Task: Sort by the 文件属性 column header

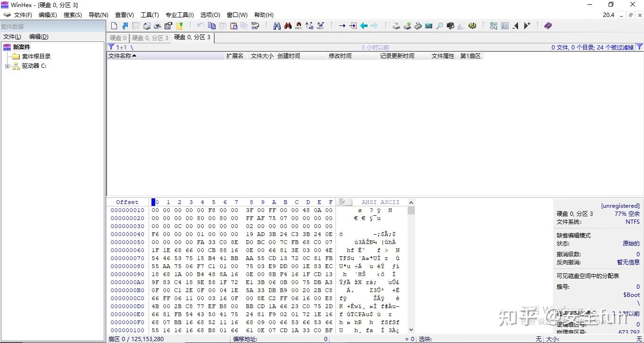Action: 443,56
